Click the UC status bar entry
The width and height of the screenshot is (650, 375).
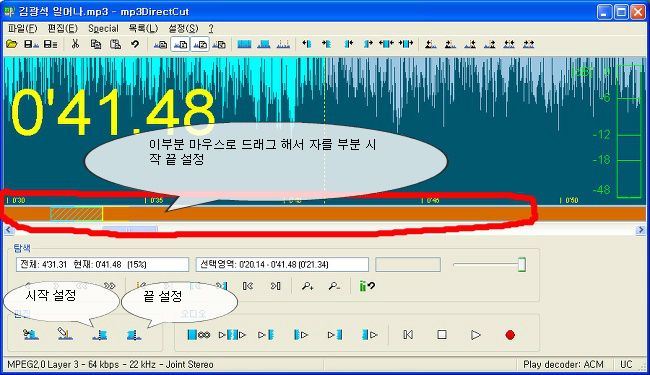(x=626, y=365)
